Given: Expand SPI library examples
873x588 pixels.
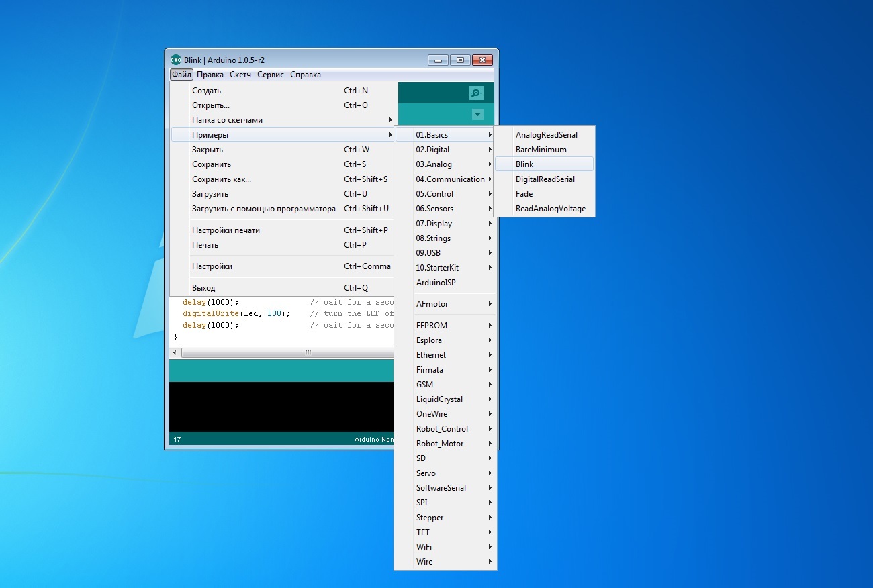Looking at the screenshot, I should coord(445,503).
